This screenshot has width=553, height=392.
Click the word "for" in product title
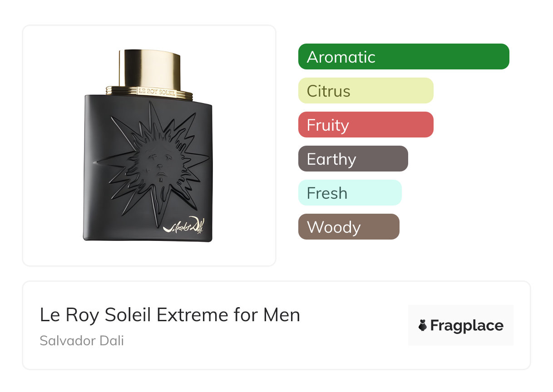point(246,314)
